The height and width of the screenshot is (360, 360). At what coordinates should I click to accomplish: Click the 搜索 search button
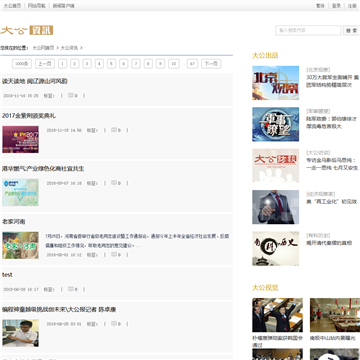coord(352,30)
